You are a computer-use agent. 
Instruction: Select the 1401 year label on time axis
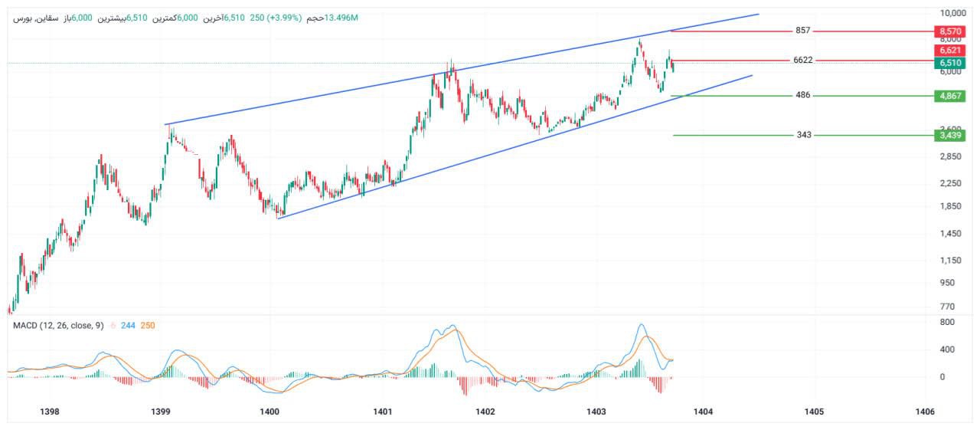pyautogui.click(x=383, y=412)
